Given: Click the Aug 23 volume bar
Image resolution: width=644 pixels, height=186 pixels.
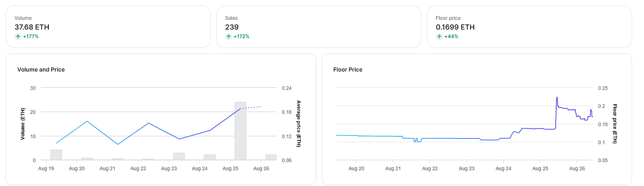Looking at the screenshot, I should pyautogui.click(x=179, y=157).
